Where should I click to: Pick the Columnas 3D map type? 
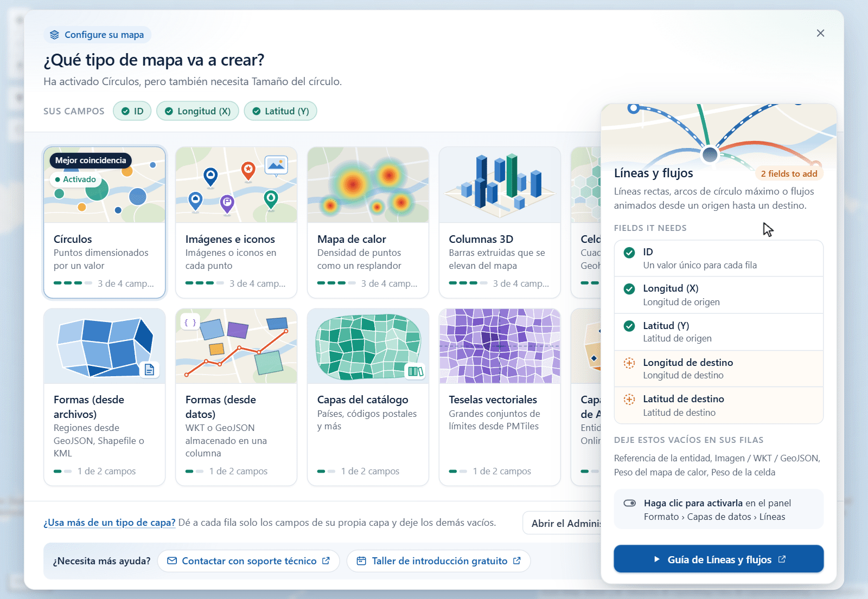click(x=500, y=222)
